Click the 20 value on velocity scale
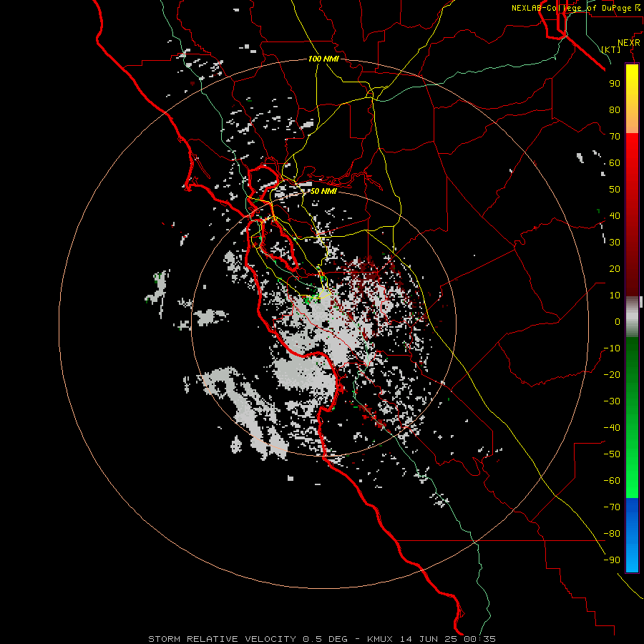 pyautogui.click(x=615, y=269)
